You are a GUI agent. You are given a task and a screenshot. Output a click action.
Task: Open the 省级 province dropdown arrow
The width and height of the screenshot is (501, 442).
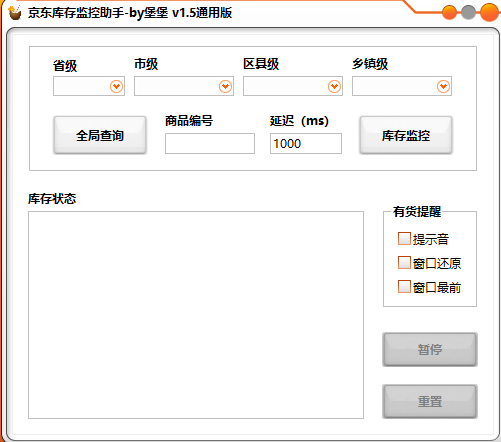pyautogui.click(x=116, y=87)
